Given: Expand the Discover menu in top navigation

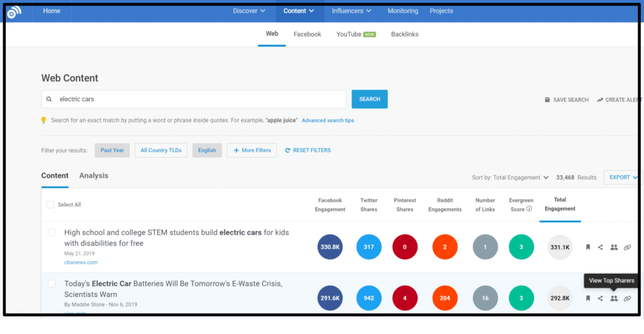Looking at the screenshot, I should [x=249, y=11].
